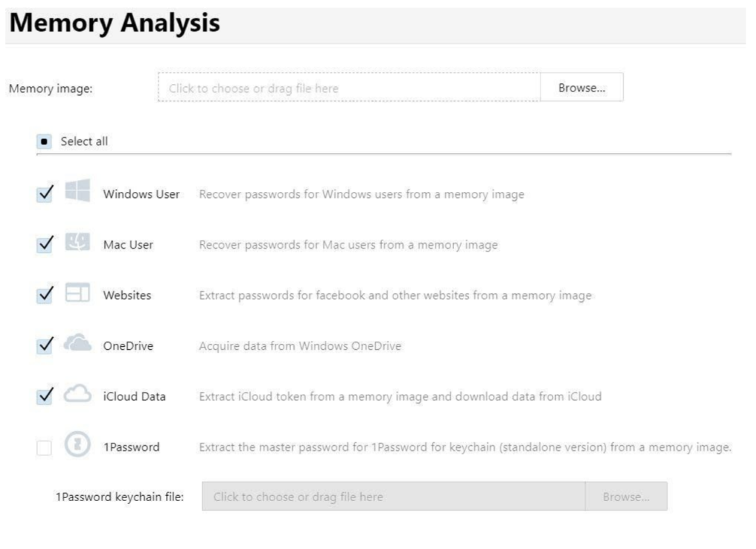Browse for a memory image file
The image size is (756, 549).
tap(582, 87)
